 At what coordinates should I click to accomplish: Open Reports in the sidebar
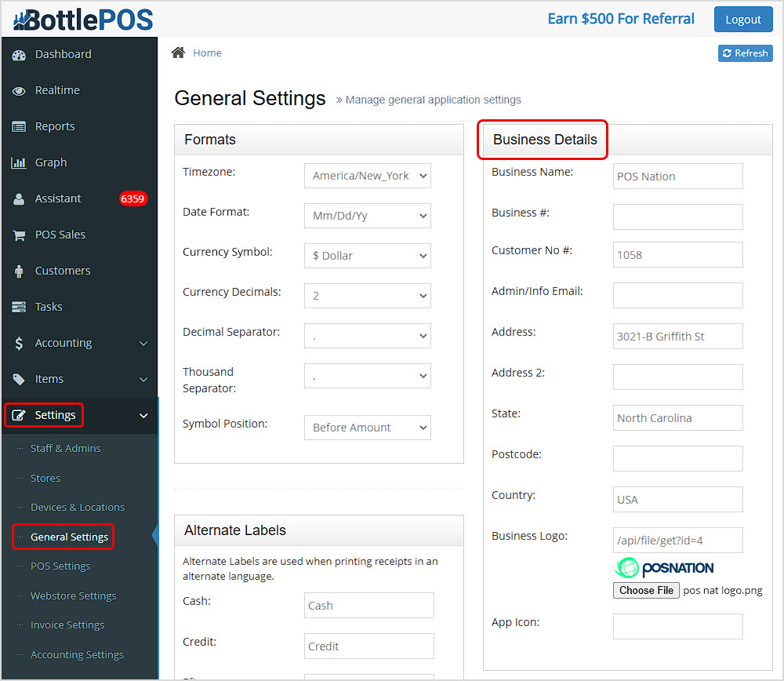pyautogui.click(x=55, y=126)
